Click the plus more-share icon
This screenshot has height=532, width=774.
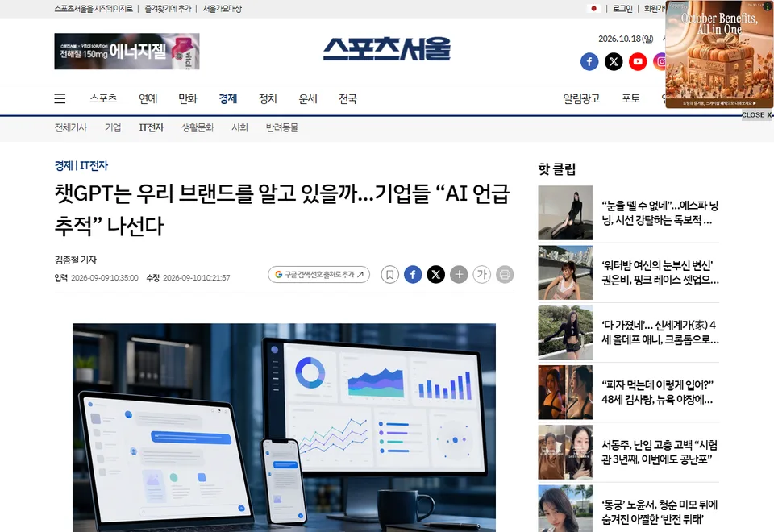[x=459, y=274]
